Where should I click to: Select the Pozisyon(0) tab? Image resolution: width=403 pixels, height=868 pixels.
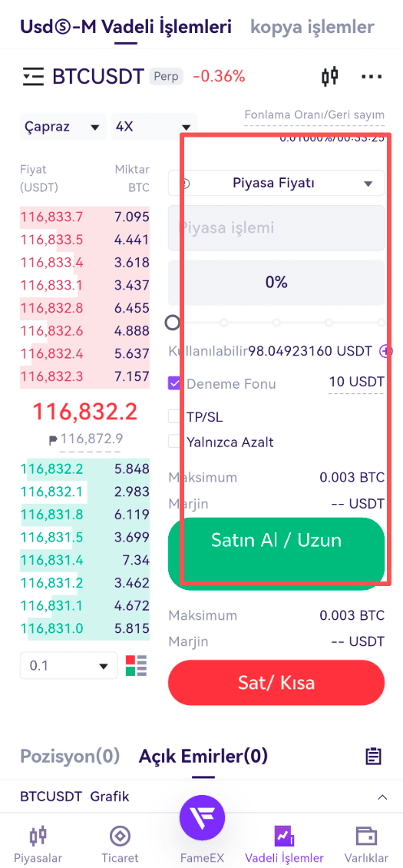pyautogui.click(x=70, y=755)
